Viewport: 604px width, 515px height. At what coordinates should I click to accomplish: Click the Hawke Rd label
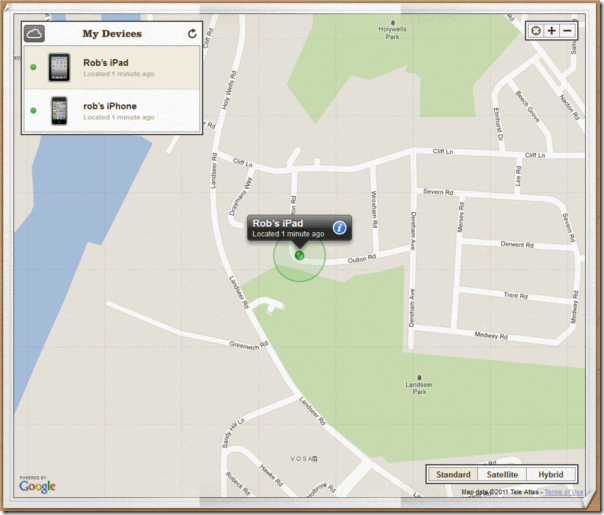[271, 476]
